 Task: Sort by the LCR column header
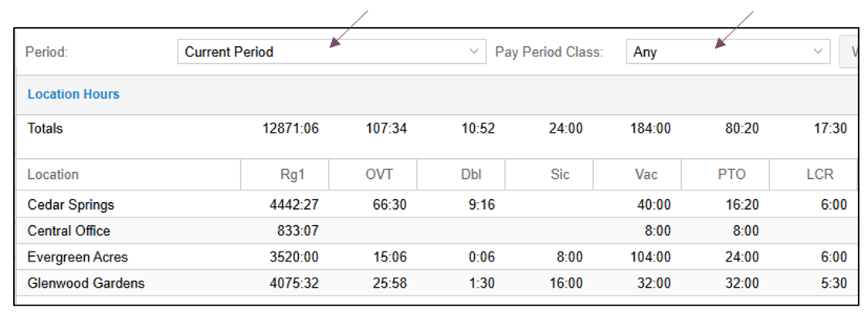(813, 175)
